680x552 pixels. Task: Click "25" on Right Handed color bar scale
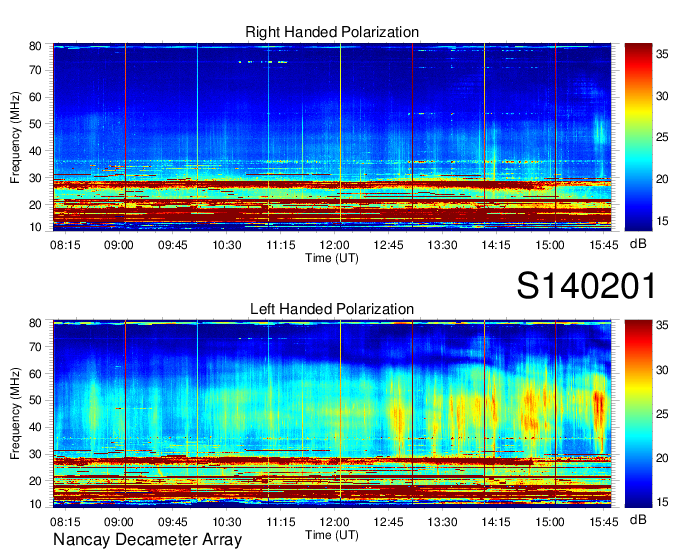(x=662, y=137)
